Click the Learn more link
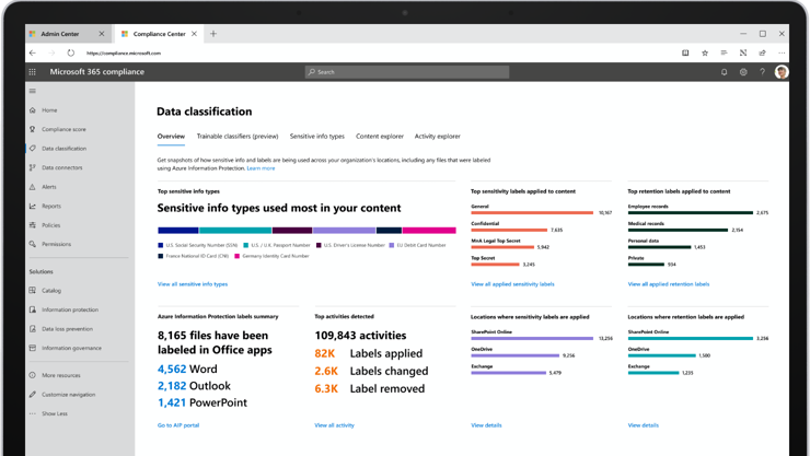Image resolution: width=810 pixels, height=456 pixels. 261,168
